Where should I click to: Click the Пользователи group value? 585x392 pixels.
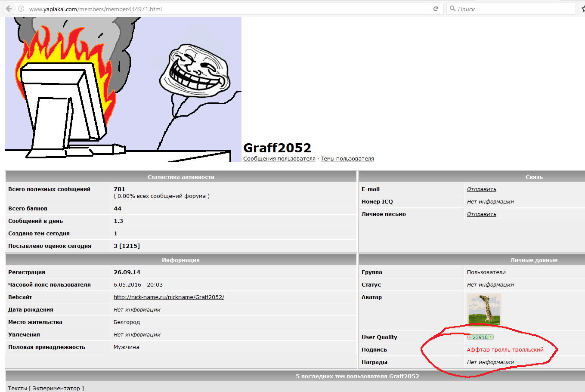click(486, 272)
